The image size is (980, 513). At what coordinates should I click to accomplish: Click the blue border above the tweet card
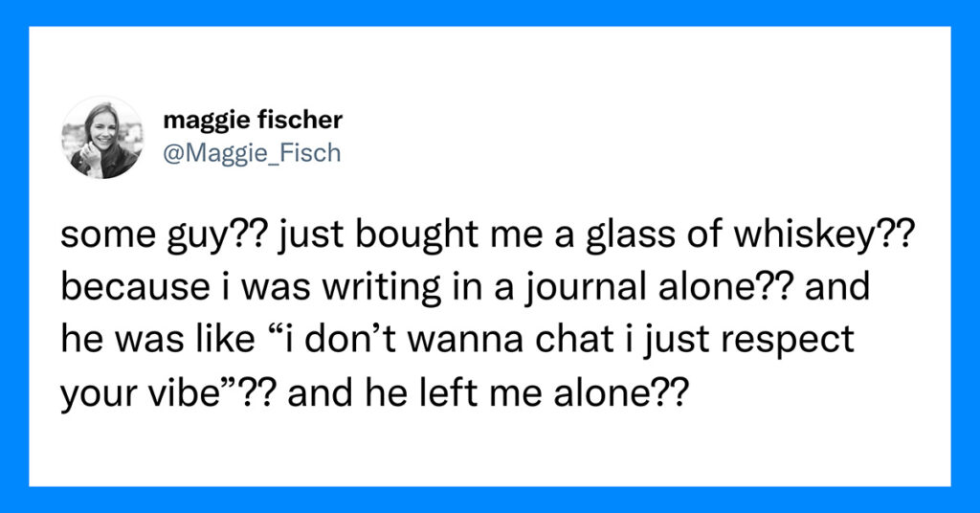pos(490,13)
